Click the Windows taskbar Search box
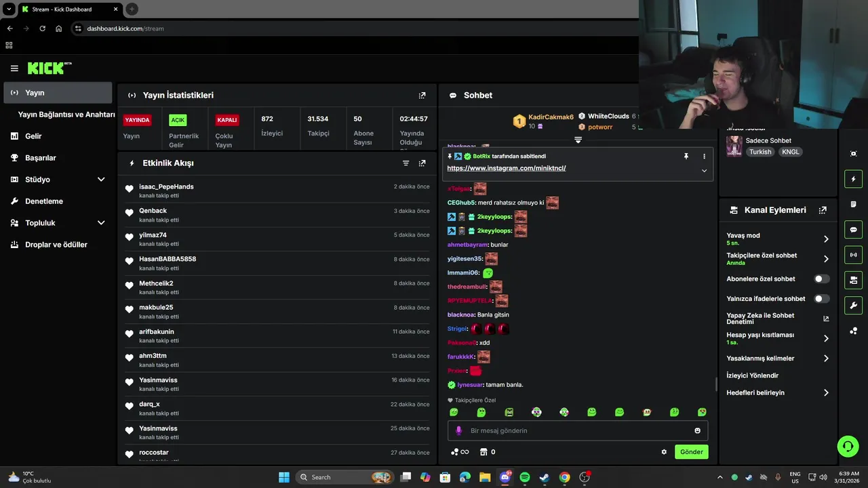 click(x=344, y=477)
